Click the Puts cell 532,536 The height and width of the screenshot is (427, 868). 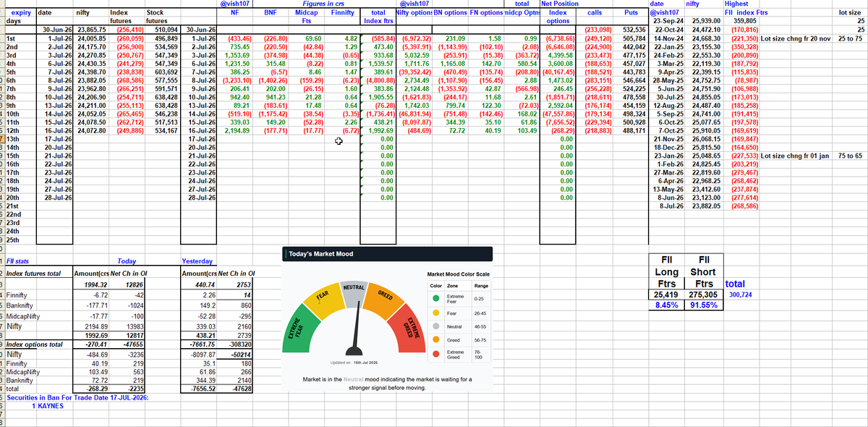(x=634, y=29)
